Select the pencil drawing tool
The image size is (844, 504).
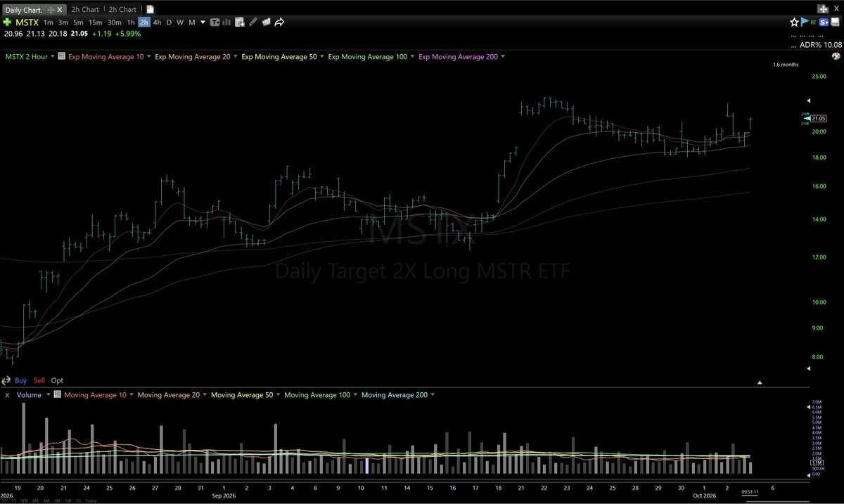click(x=253, y=22)
